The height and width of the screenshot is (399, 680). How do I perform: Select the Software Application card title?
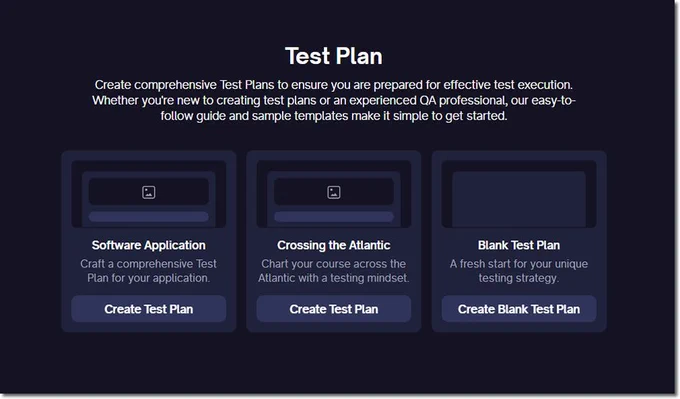(x=149, y=245)
